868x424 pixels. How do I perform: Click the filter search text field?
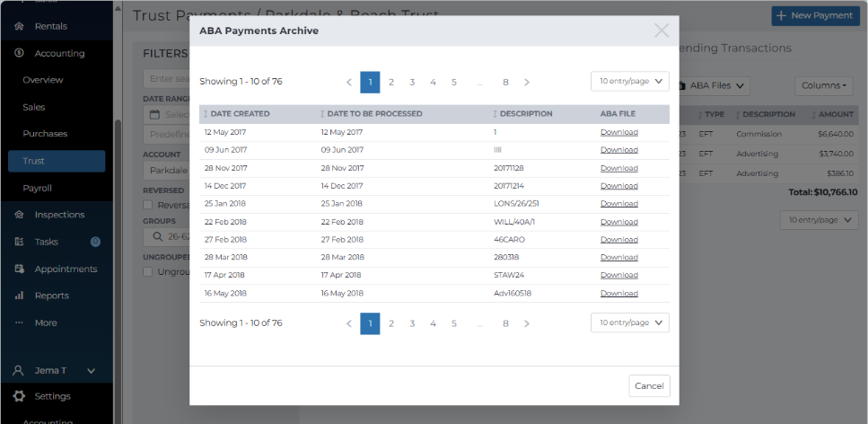tap(166, 79)
